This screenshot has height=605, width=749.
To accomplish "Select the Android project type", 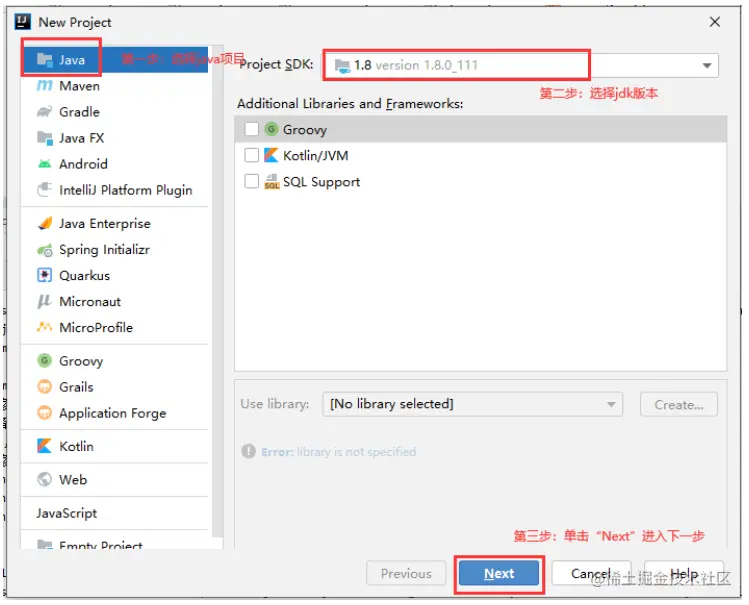I will click(x=115, y=164).
